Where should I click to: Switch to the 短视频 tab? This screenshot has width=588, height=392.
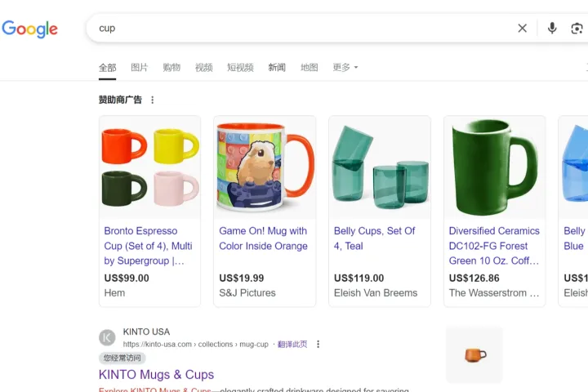click(240, 68)
